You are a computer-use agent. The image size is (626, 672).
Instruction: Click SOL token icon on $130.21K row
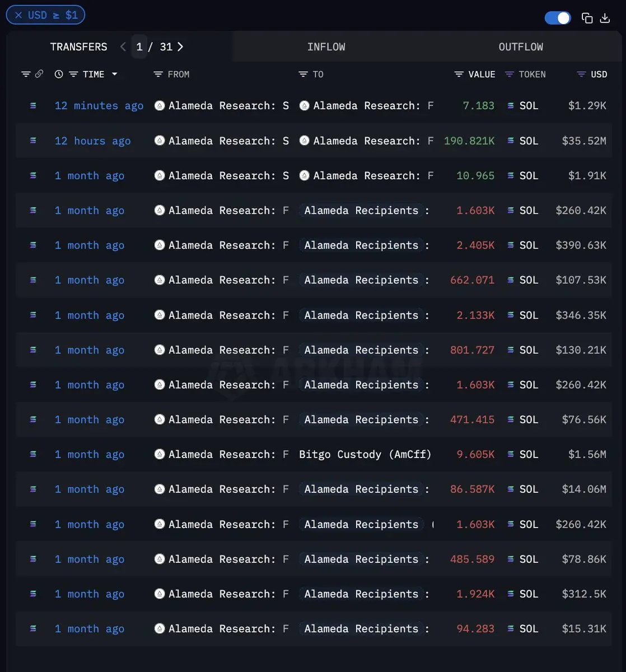[x=511, y=349]
